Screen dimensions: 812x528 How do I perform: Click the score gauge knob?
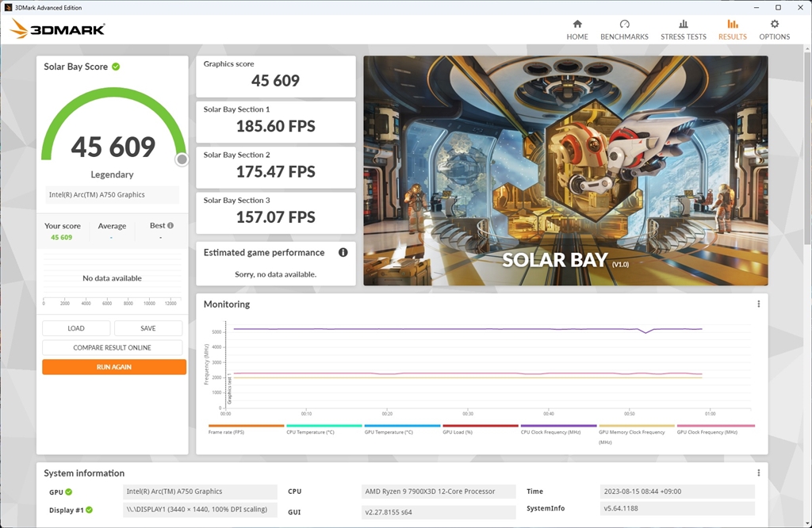click(x=182, y=159)
